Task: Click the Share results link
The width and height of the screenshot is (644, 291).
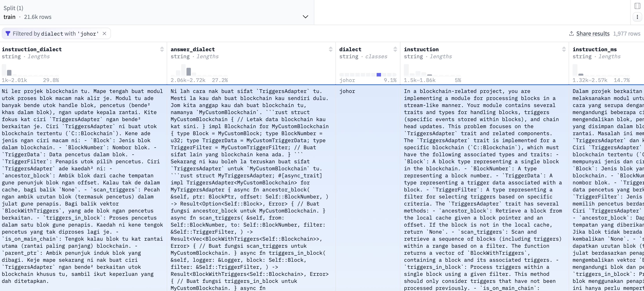Action: (593, 34)
